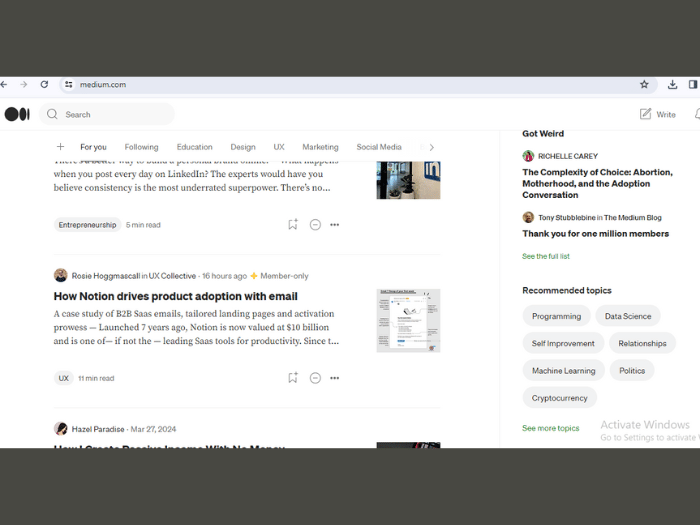Open site information icon in address bar

68,84
